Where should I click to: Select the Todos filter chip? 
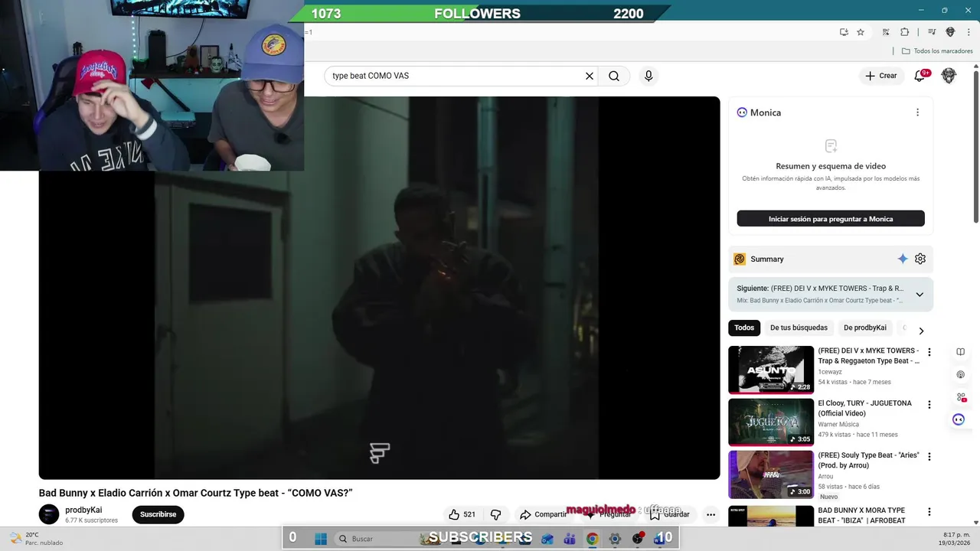click(744, 328)
